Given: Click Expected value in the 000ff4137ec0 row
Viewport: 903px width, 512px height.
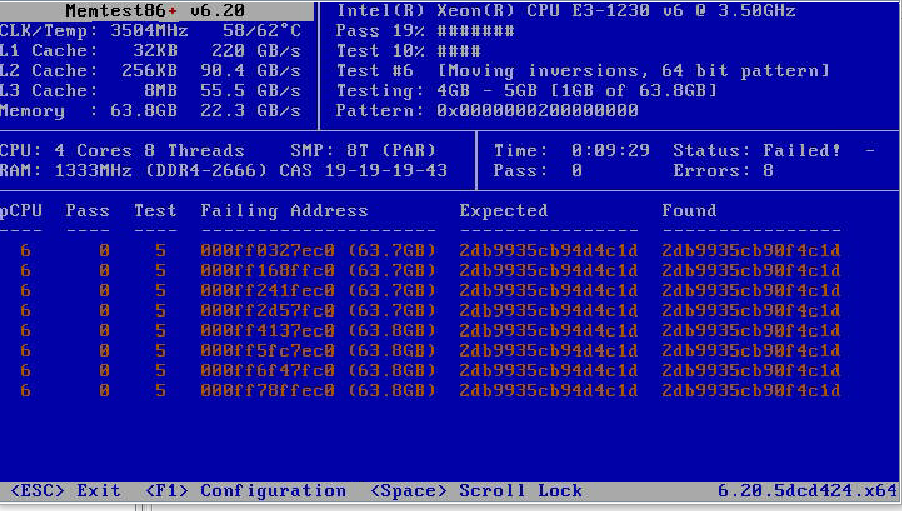Looking at the screenshot, I should click(x=549, y=331).
